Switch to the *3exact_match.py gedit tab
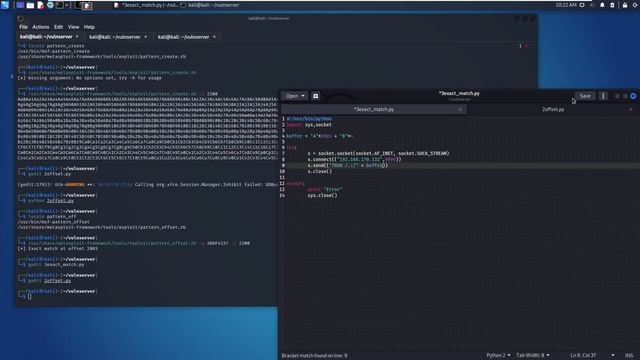640x360 pixels. tap(373, 109)
